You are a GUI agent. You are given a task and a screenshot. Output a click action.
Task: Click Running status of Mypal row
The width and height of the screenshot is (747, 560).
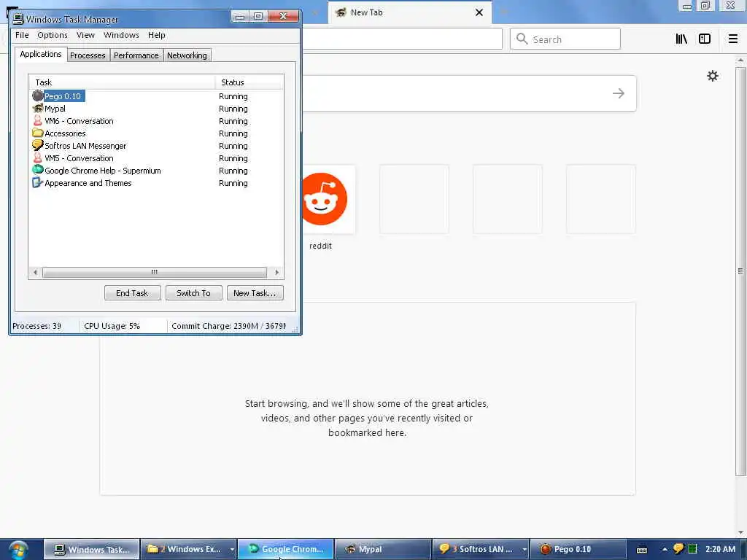pos(233,109)
